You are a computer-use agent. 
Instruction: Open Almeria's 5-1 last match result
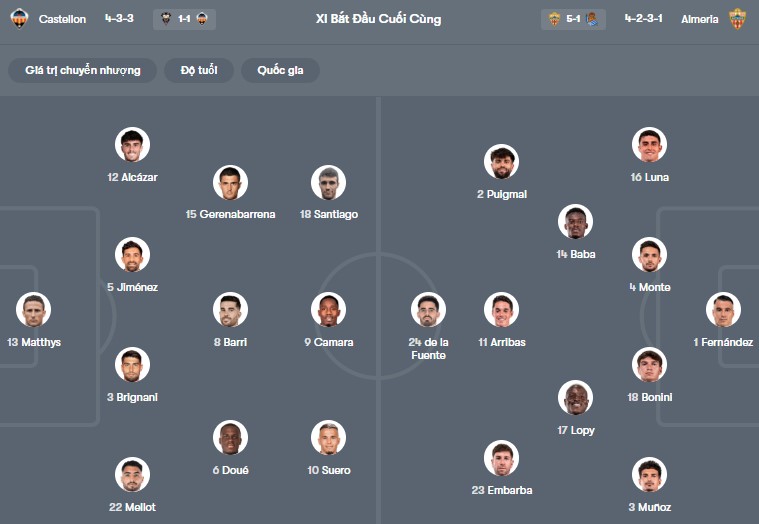pos(572,19)
